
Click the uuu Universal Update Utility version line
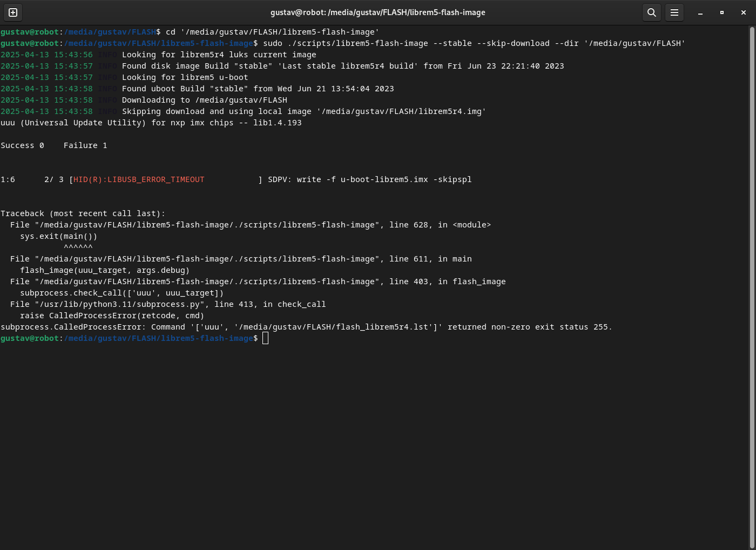pyautogui.click(x=151, y=123)
